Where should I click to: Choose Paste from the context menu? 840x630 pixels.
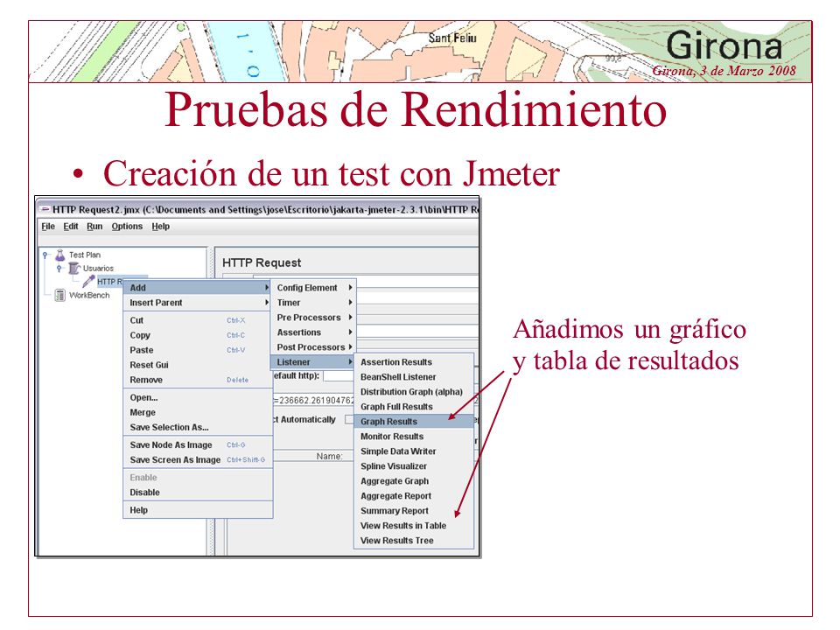coord(198,350)
